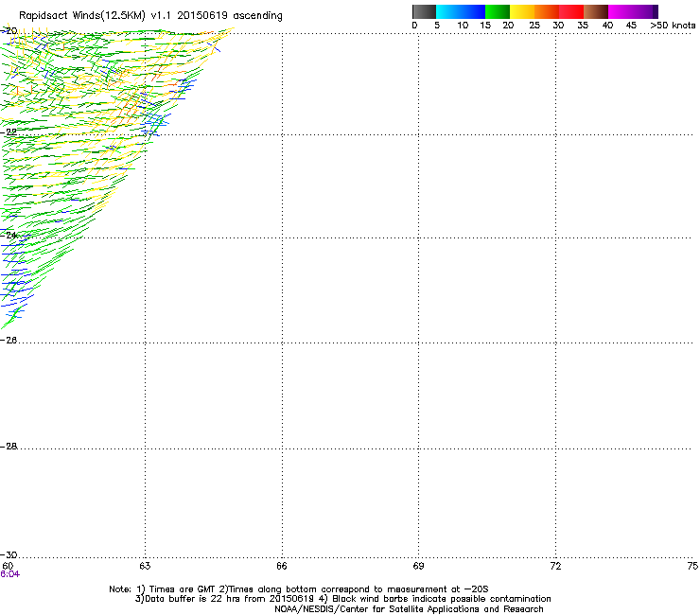The height and width of the screenshot is (615, 700).
Task: Click latitude label -24
Action: [x=9, y=235]
